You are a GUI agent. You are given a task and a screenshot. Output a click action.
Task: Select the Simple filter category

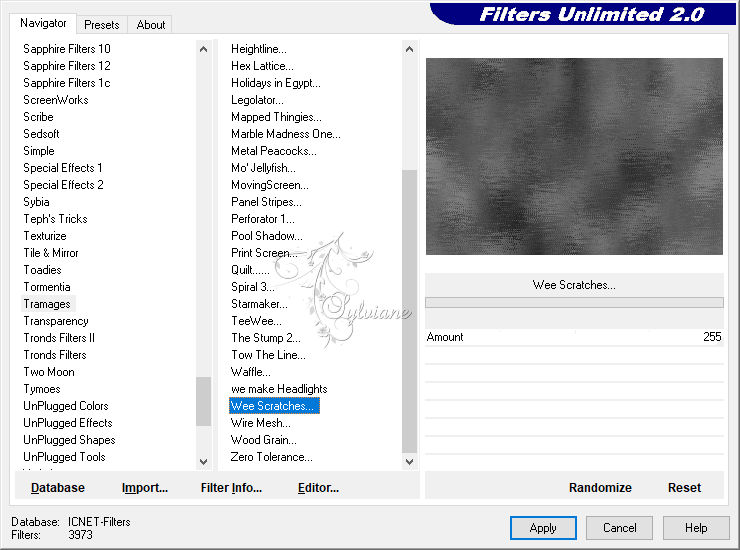(x=39, y=151)
